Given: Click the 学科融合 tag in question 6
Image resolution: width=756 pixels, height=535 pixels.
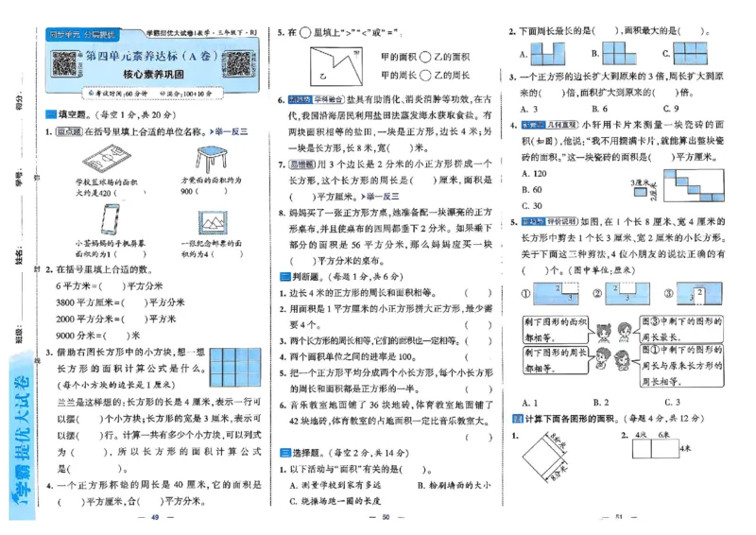Looking at the screenshot, I should [329, 100].
